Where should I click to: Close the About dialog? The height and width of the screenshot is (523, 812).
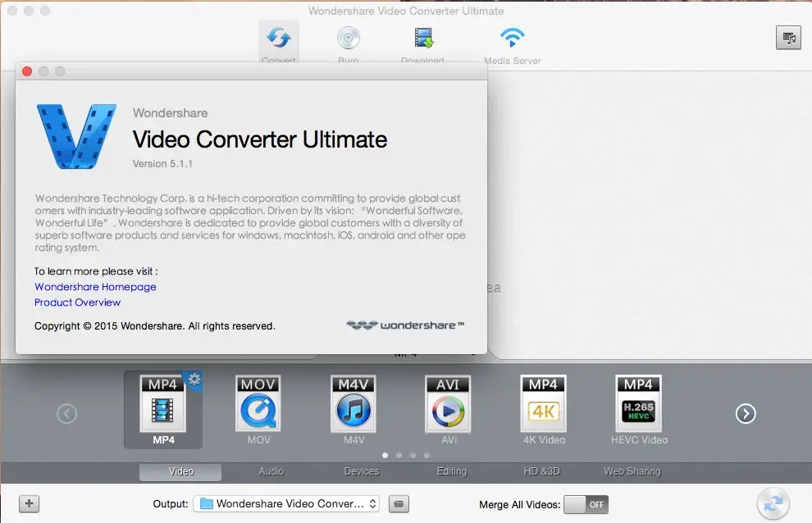[27, 71]
